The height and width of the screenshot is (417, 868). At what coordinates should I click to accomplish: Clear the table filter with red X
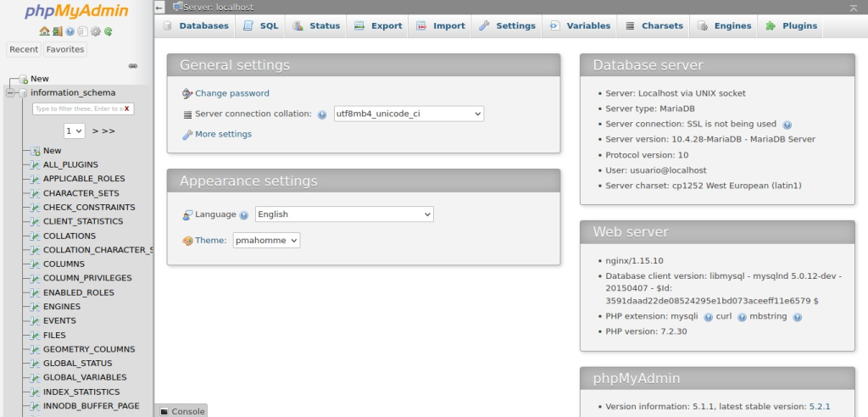[x=126, y=108]
